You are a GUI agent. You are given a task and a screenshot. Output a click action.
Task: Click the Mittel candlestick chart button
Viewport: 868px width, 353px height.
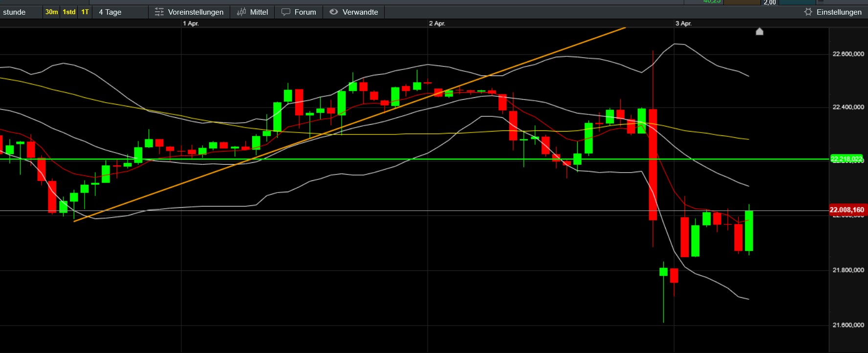[x=252, y=12]
